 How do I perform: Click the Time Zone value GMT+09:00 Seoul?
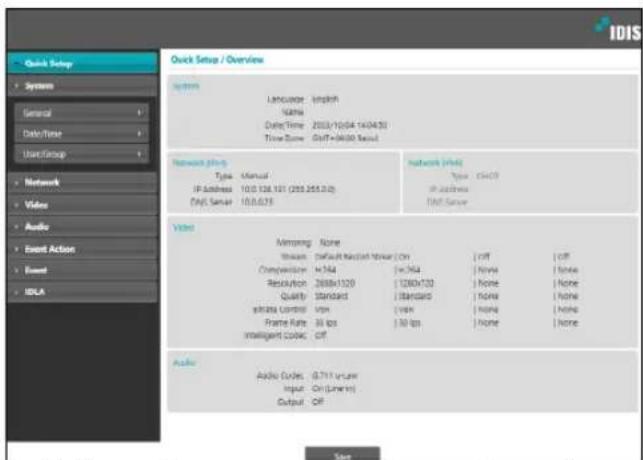tap(345, 138)
